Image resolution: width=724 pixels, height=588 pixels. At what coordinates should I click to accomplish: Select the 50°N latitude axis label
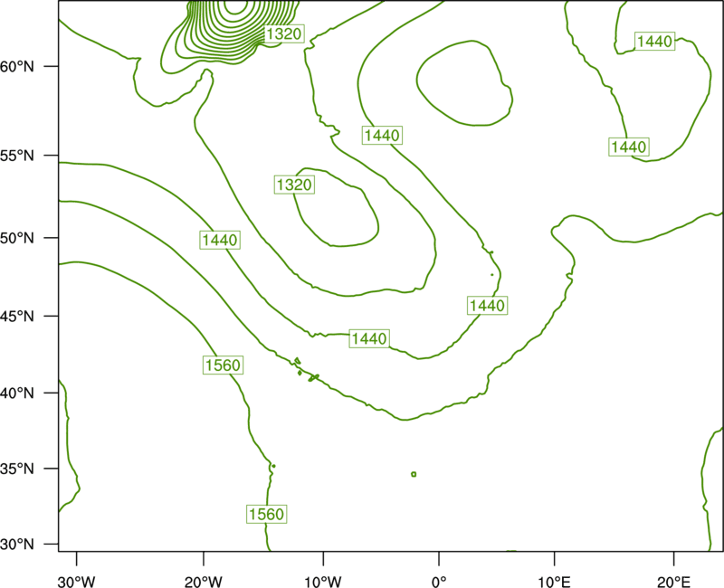[17, 238]
